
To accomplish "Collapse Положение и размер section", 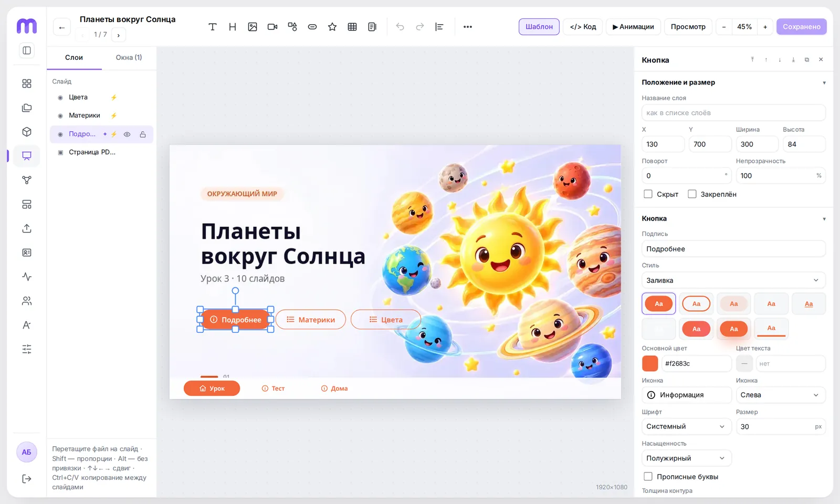I will click(x=824, y=82).
